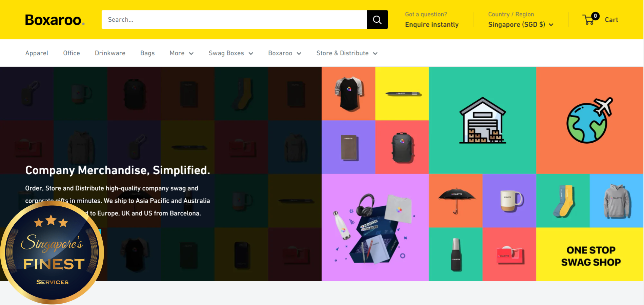Click the Boxaroo logo
The height and width of the screenshot is (305, 644).
[x=55, y=20]
